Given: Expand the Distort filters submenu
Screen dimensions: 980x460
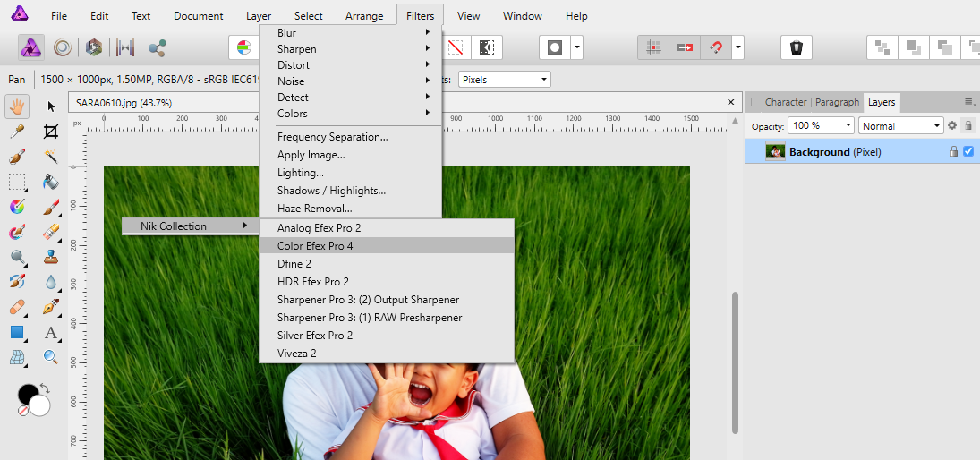Looking at the screenshot, I should pyautogui.click(x=351, y=65).
